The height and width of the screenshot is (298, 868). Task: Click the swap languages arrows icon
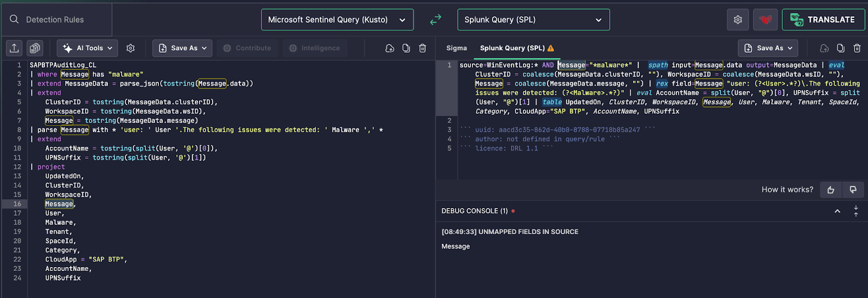tap(436, 20)
